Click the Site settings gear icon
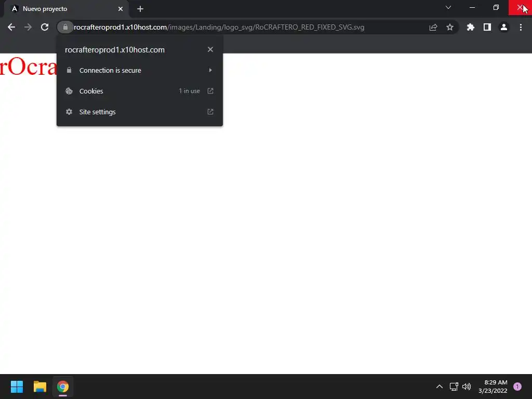The height and width of the screenshot is (399, 532). coord(69,112)
